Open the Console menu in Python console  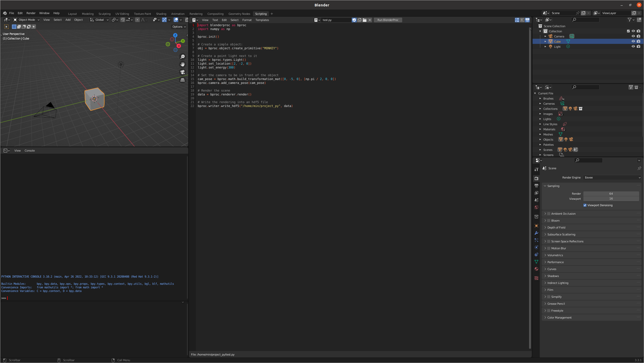coord(30,151)
